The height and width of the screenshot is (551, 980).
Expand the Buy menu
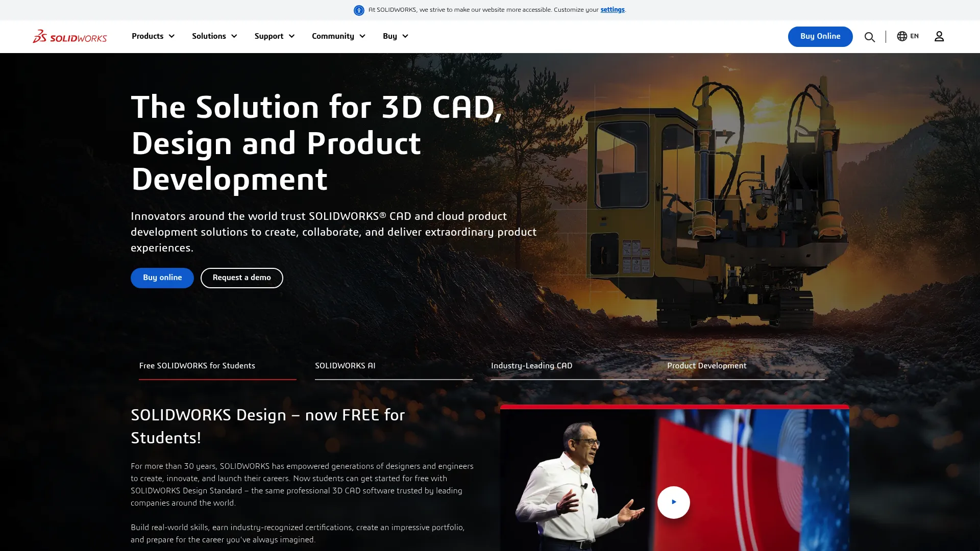[396, 36]
